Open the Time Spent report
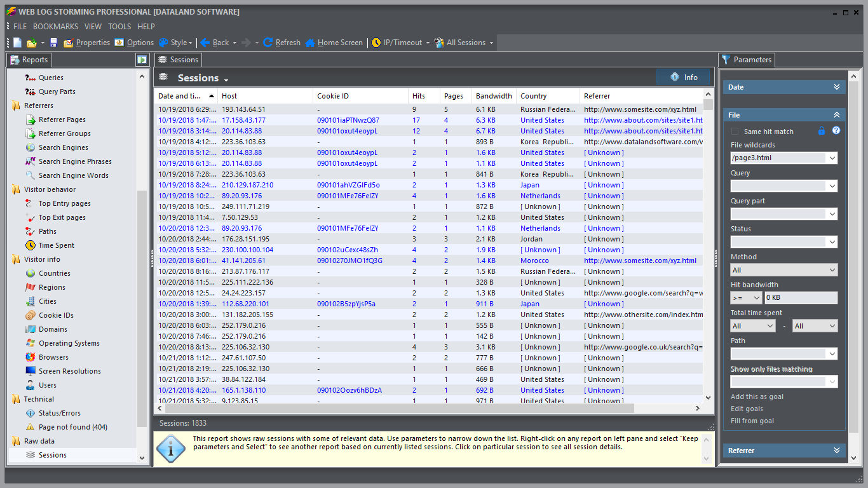868x488 pixels. tap(56, 245)
